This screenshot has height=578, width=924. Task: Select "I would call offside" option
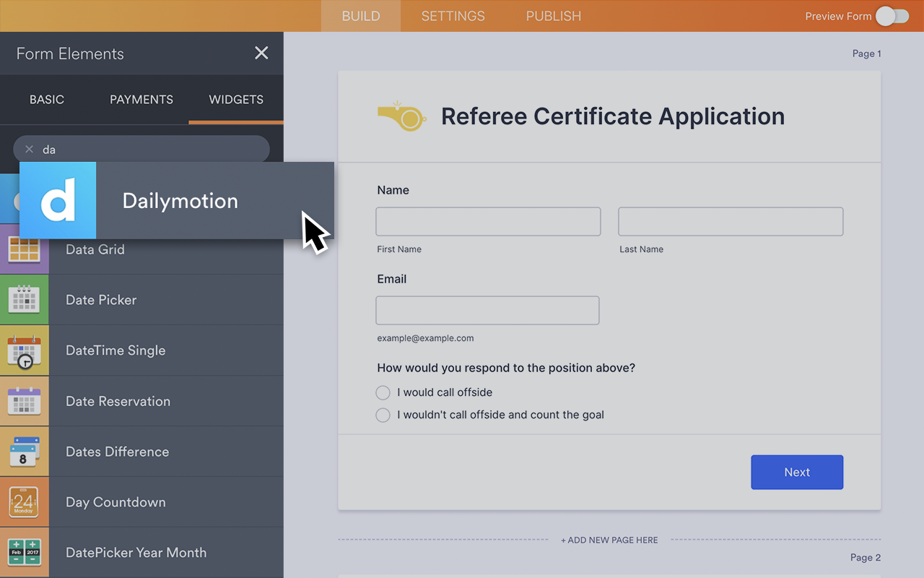[x=383, y=392]
